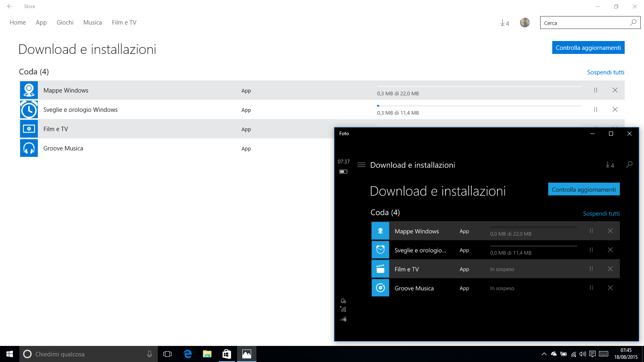Viewport: 644px width, 362px height.
Task: Cancel Sveglie e orologio download in Store
Action: [x=615, y=109]
